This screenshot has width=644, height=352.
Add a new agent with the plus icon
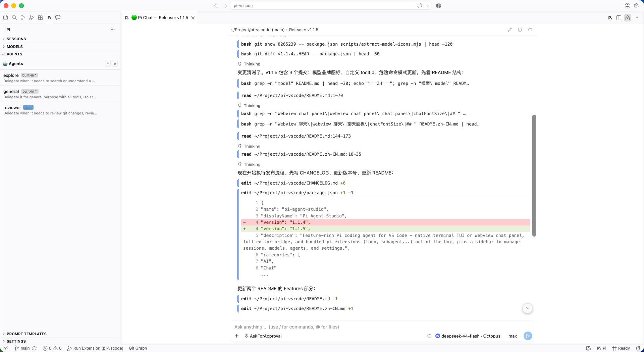click(x=108, y=63)
